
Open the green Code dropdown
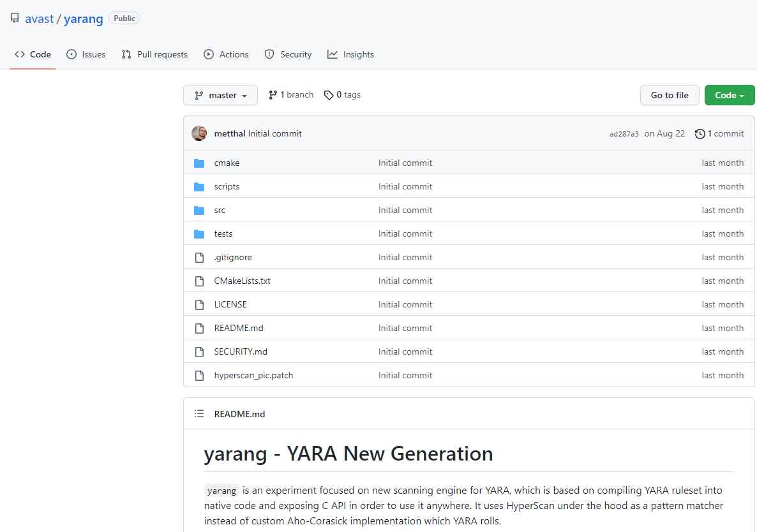(x=729, y=94)
